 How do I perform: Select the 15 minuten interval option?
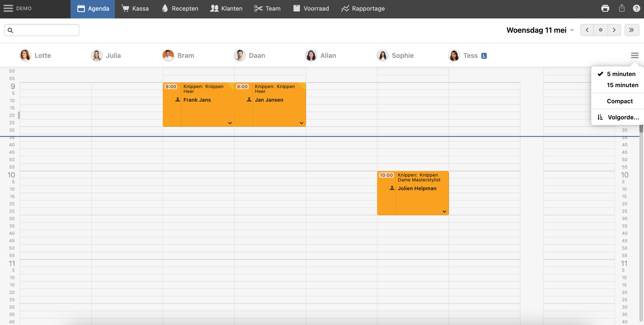click(622, 85)
